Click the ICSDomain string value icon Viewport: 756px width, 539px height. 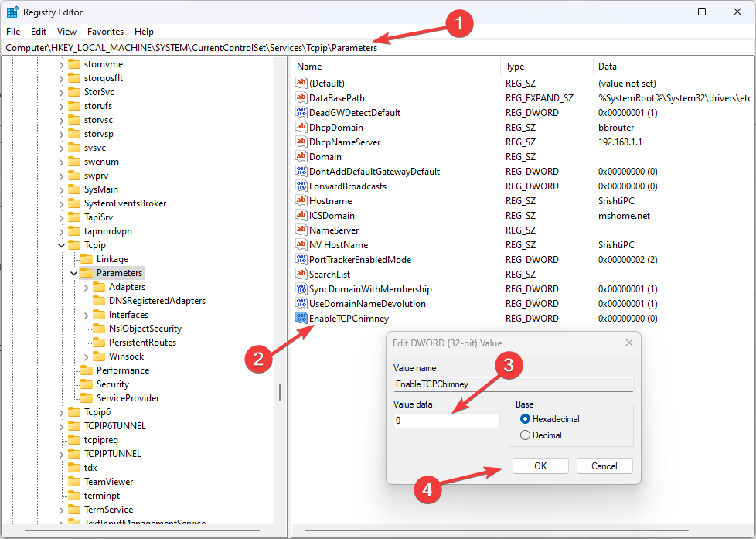coord(301,215)
